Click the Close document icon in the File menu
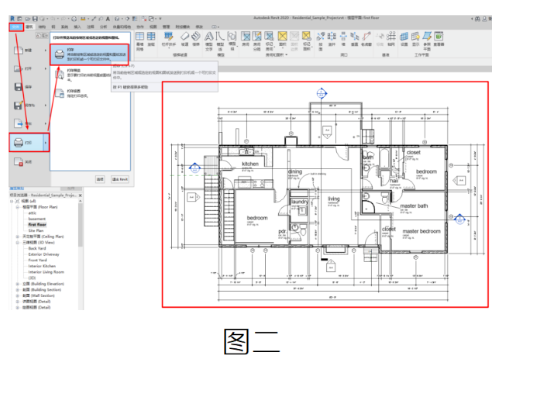The height and width of the screenshot is (395, 547). pos(18,162)
